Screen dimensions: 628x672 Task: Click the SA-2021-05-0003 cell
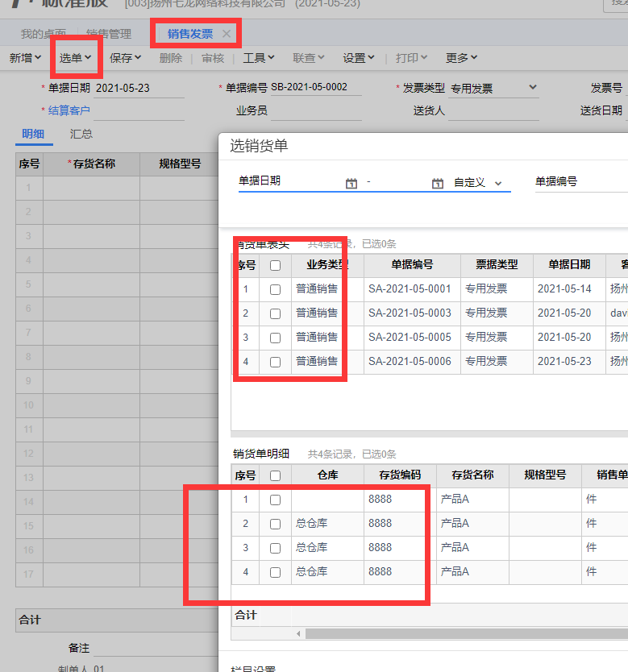click(412, 313)
